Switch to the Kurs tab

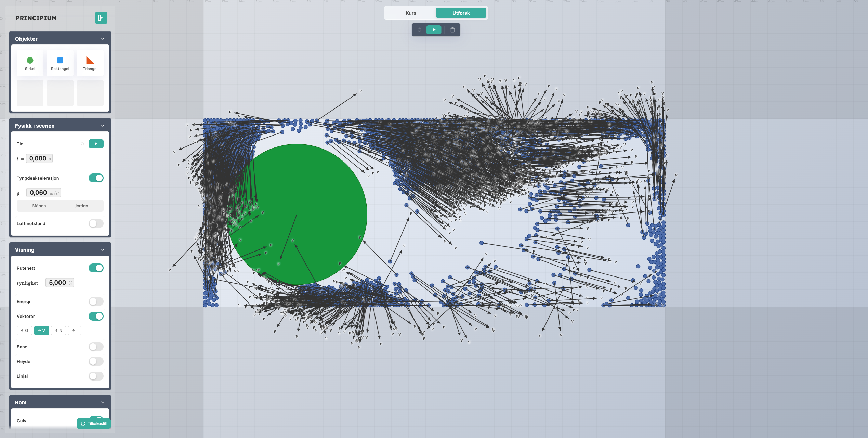coord(411,13)
